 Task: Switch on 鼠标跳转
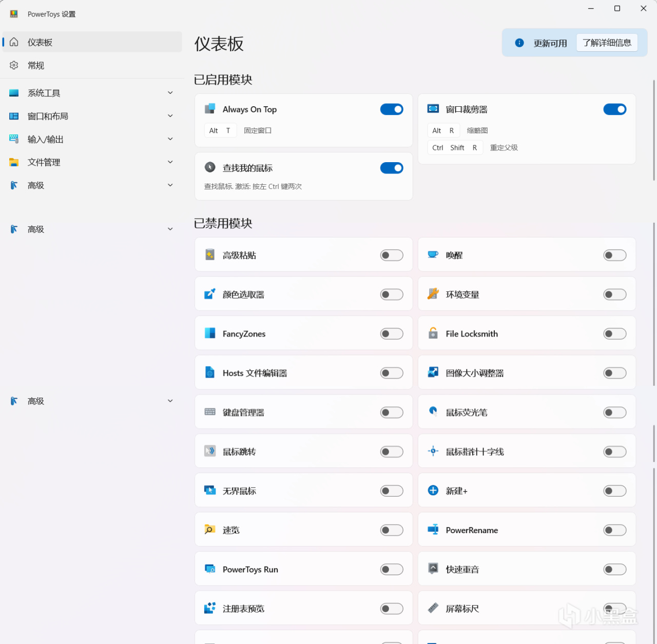392,452
